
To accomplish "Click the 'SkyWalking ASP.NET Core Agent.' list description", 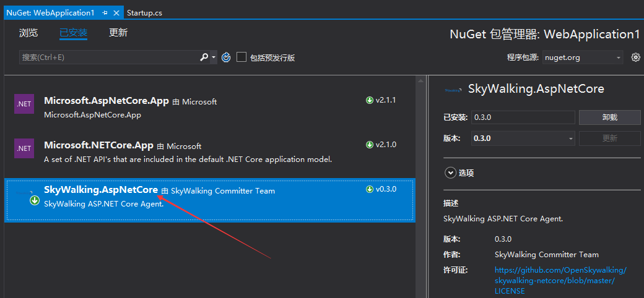I will pos(104,203).
